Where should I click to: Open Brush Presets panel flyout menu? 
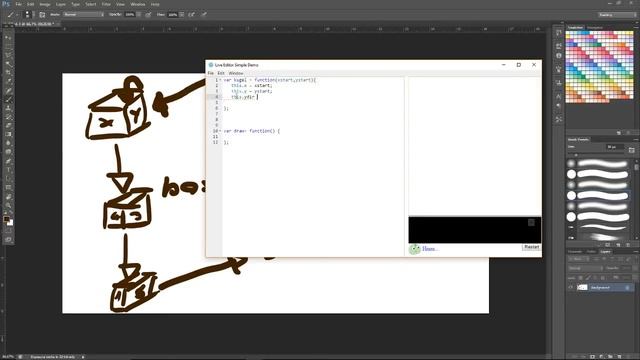click(636, 140)
